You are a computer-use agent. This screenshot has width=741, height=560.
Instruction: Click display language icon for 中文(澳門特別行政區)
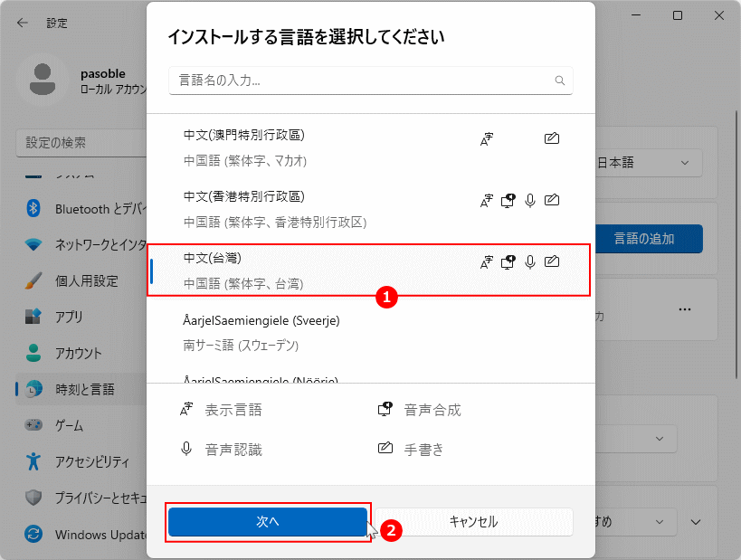(487, 139)
